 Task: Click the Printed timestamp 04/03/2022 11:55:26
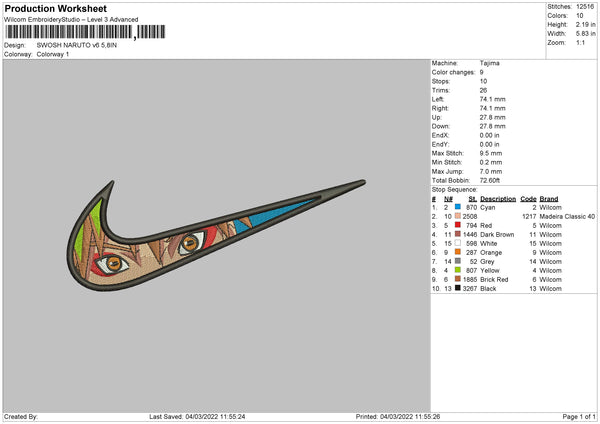click(410, 417)
